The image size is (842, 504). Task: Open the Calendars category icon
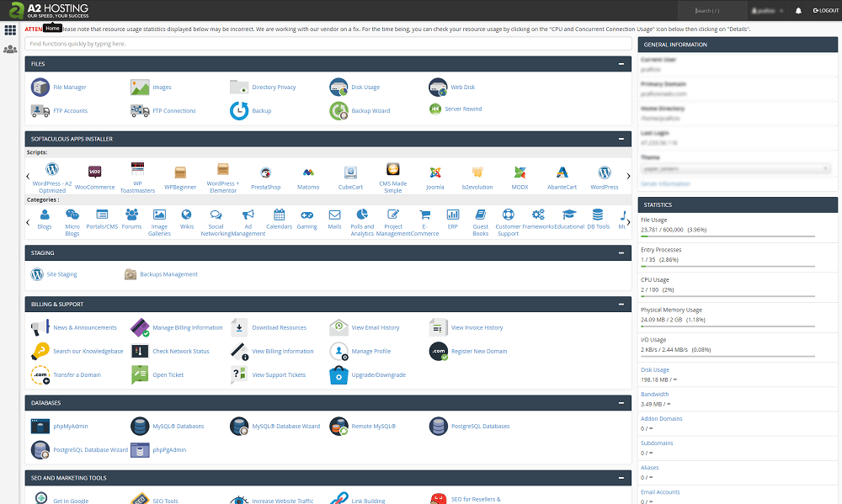coord(280,215)
